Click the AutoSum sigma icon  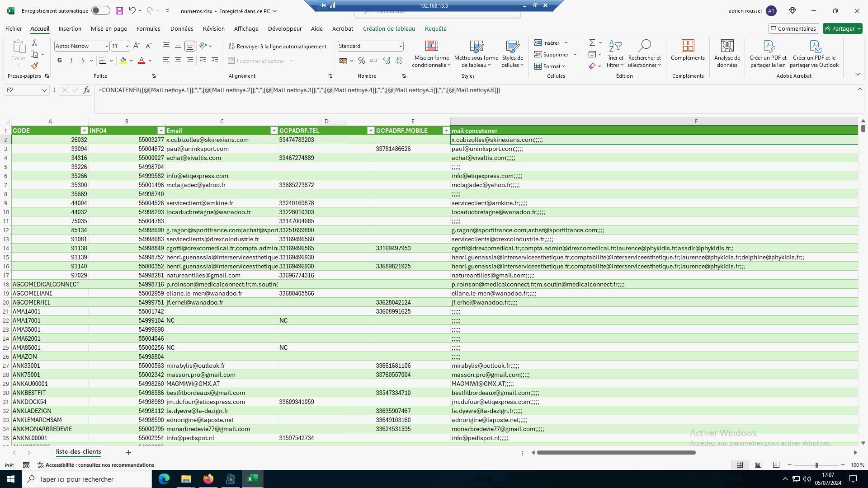592,42
